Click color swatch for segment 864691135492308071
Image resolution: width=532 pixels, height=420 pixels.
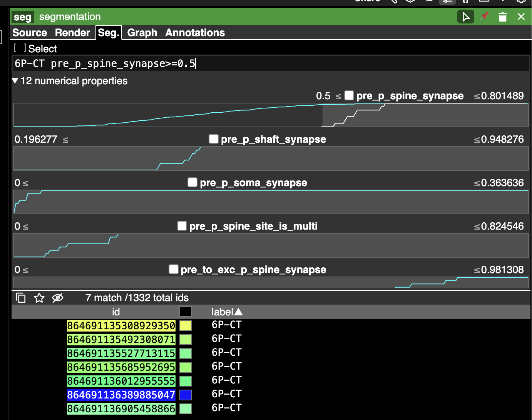tap(186, 340)
